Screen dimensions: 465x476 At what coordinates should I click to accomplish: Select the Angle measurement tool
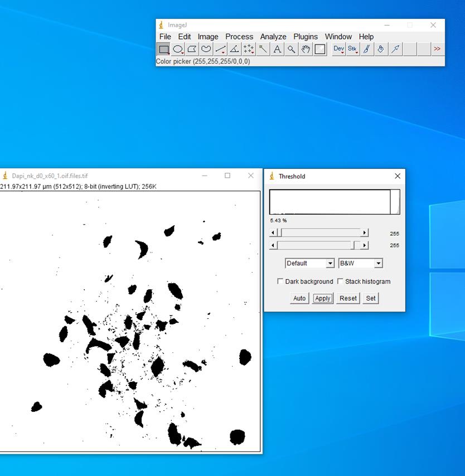tap(234, 49)
